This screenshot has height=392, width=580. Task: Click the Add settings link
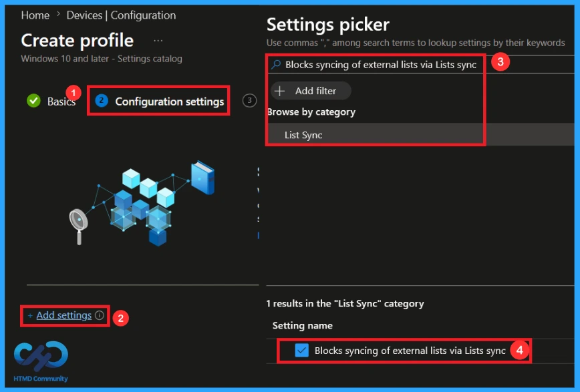click(x=64, y=315)
